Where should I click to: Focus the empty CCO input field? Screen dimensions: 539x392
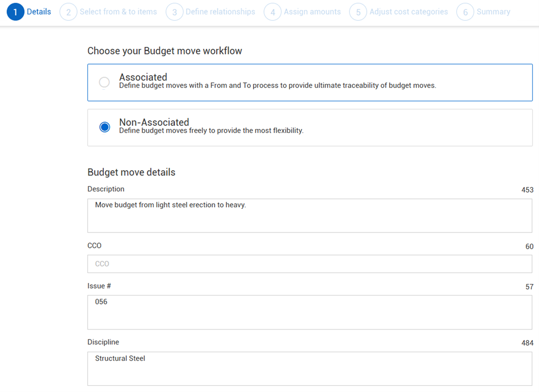[309, 264]
